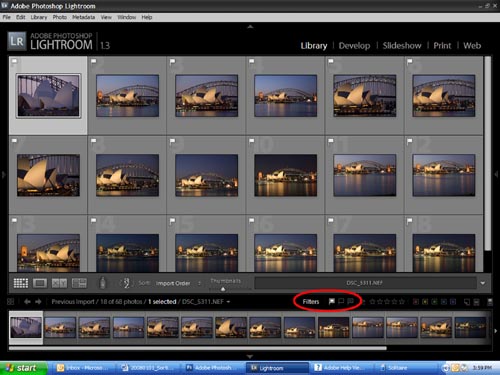Filter by green color label

tap(434, 302)
